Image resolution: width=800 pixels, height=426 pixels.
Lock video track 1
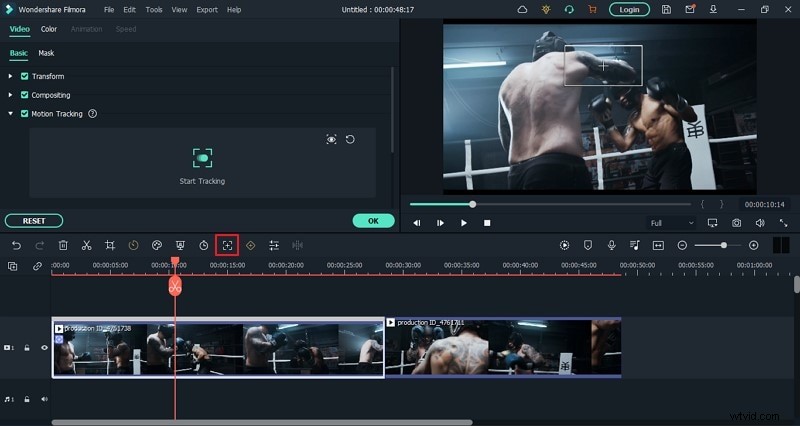[27, 347]
